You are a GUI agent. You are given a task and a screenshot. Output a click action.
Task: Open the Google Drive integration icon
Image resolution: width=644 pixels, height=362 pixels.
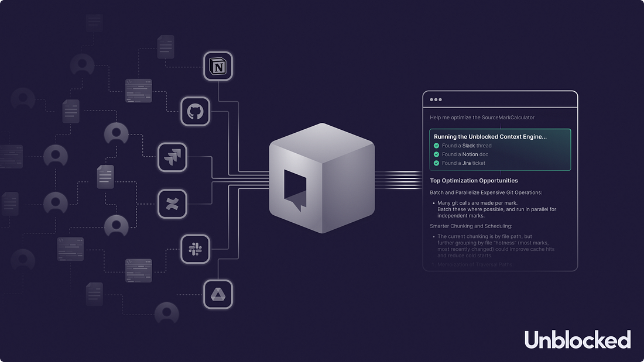(218, 294)
